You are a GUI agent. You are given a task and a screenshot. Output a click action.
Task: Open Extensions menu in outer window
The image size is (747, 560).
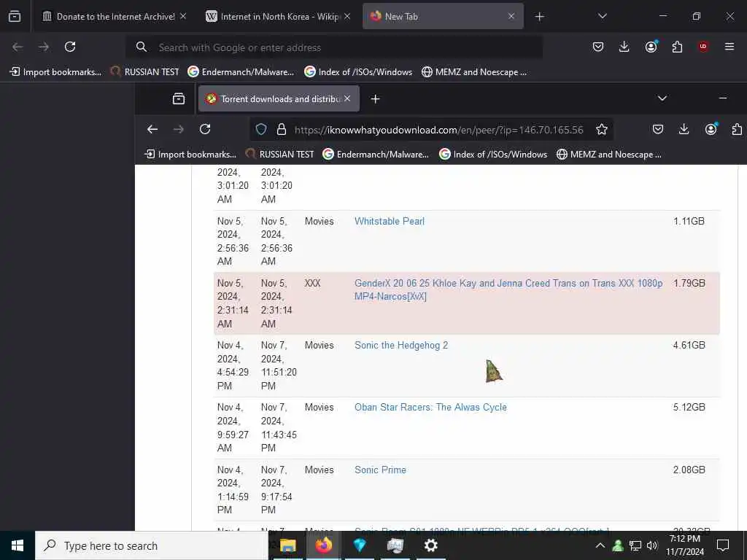[677, 47]
